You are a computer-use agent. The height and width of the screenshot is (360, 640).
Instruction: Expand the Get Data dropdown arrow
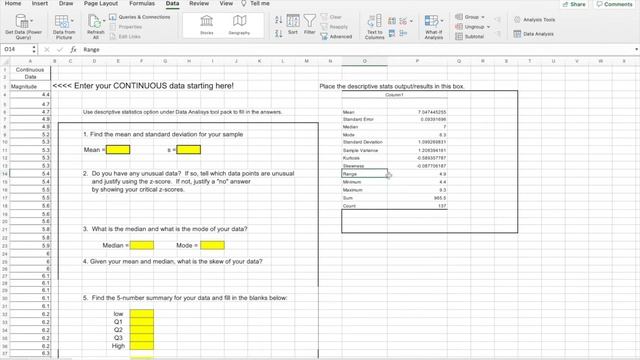click(32, 20)
